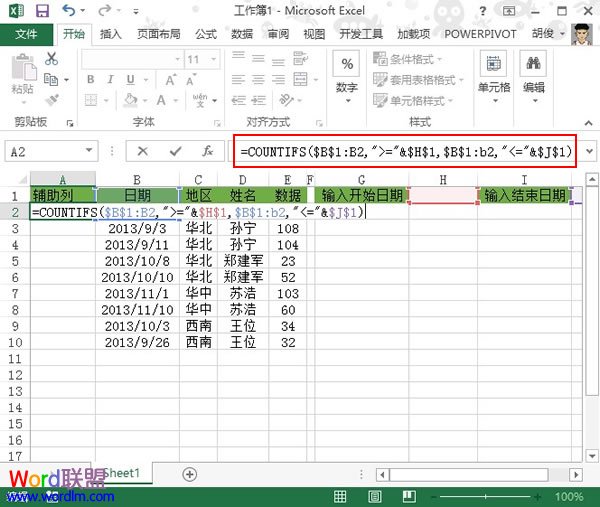Viewport: 600px width, 507px height.
Task: Cancel formula entry with X button
Action: (143, 151)
